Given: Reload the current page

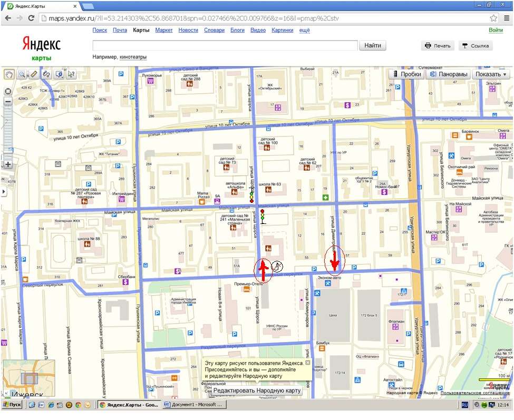Looking at the screenshot, I should pyautogui.click(x=31, y=18).
